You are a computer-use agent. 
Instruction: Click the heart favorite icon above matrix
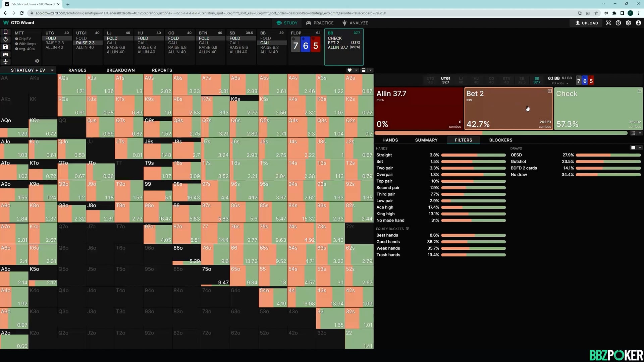point(350,70)
